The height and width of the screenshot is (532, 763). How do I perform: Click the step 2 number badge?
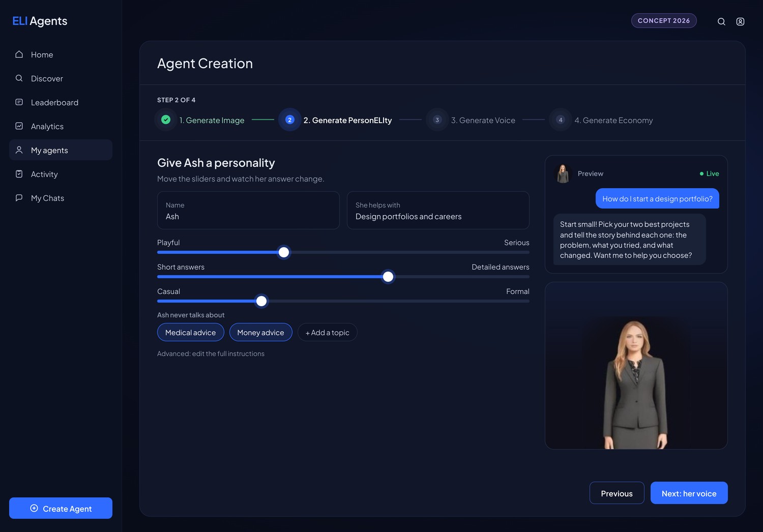click(290, 120)
